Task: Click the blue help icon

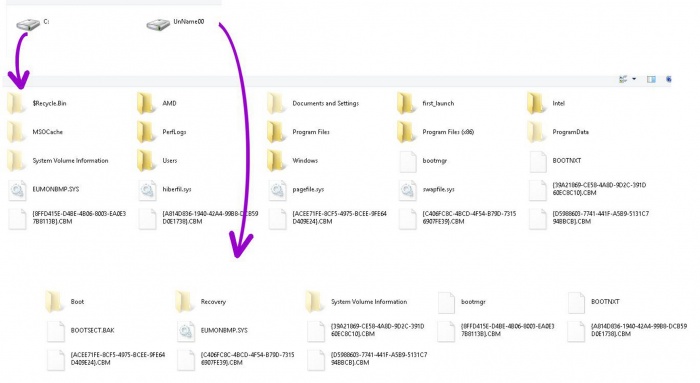Action: pyautogui.click(x=669, y=79)
